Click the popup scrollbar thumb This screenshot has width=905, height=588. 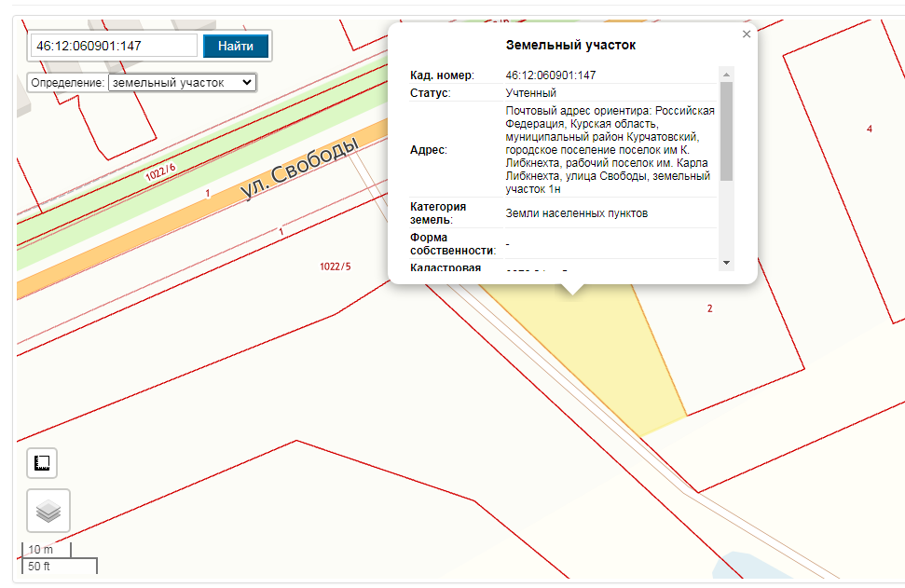pos(726,131)
